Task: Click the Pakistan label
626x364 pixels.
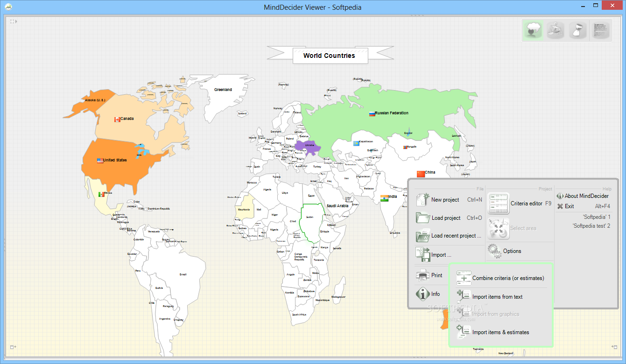Action: click(369, 189)
